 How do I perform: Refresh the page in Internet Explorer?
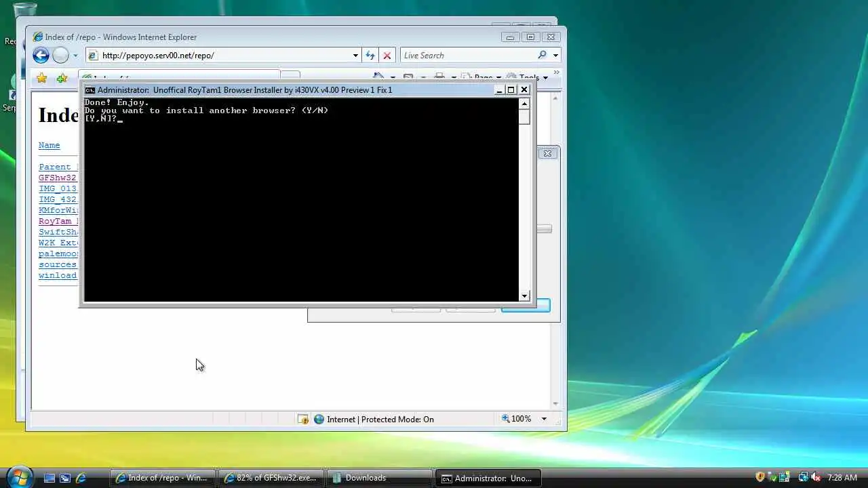370,56
